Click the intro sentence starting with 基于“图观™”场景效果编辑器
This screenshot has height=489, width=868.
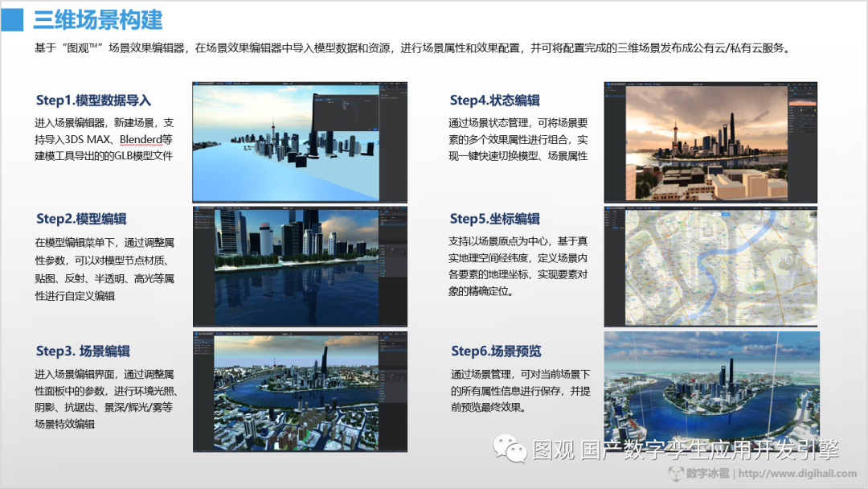pos(411,48)
